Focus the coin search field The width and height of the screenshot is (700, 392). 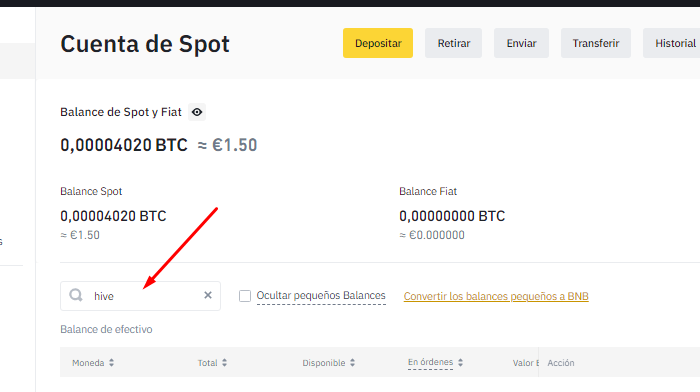(x=140, y=296)
